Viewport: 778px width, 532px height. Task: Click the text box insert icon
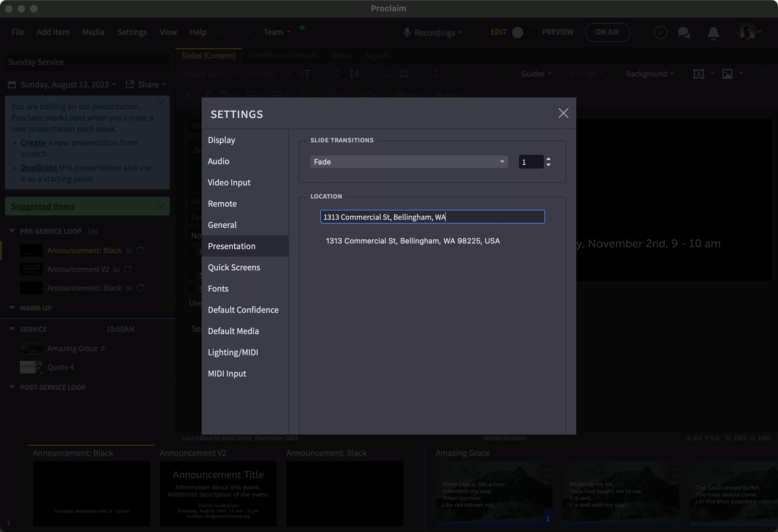pos(699,74)
